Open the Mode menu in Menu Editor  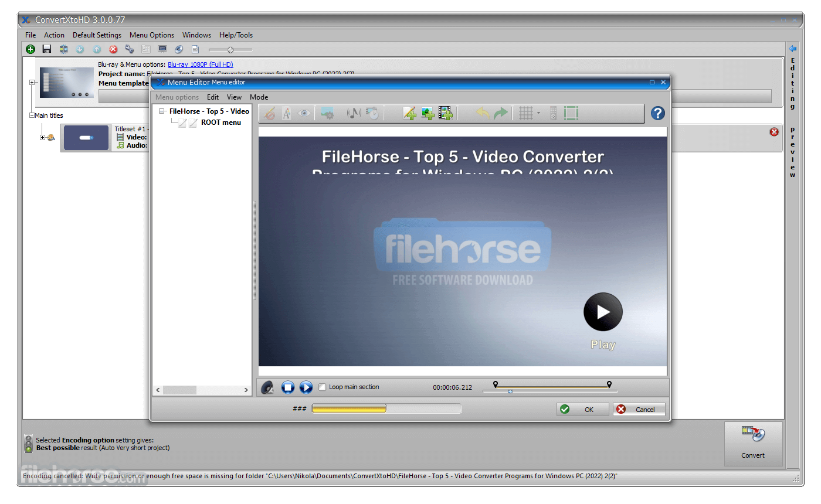259,97
